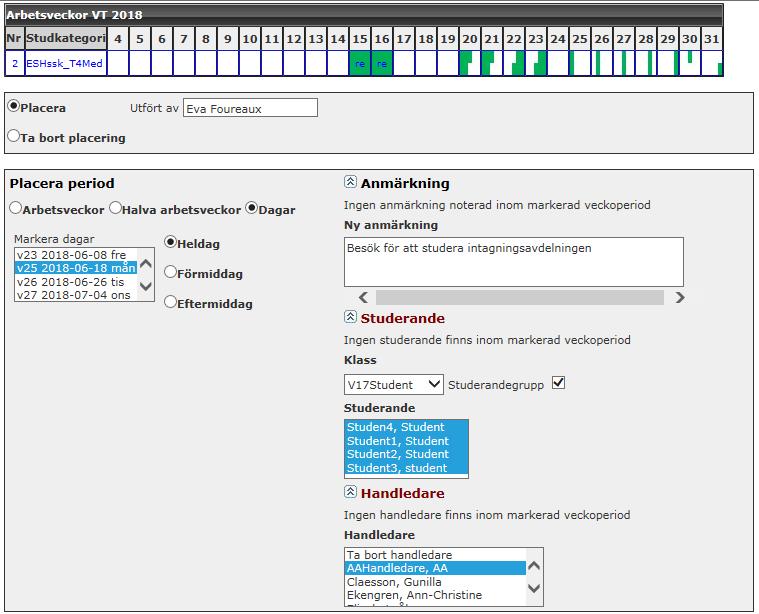
Task: Click week 10 column header
Action: coord(250,39)
